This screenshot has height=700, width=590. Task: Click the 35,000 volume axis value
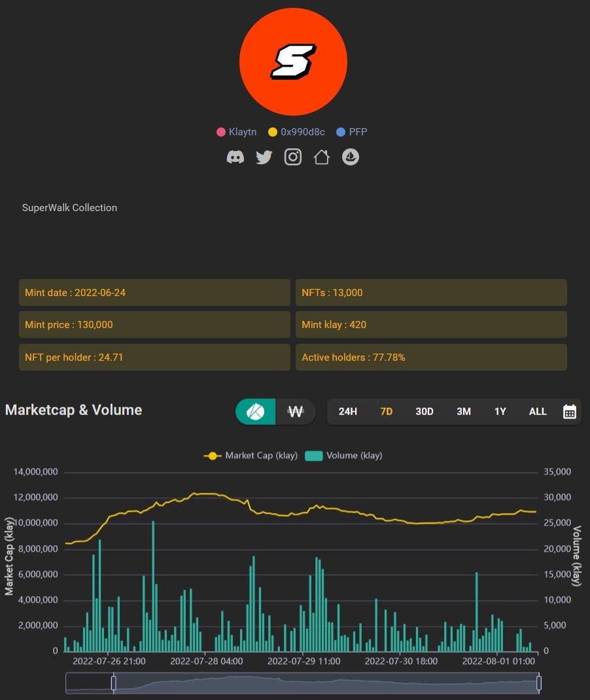[x=557, y=472]
